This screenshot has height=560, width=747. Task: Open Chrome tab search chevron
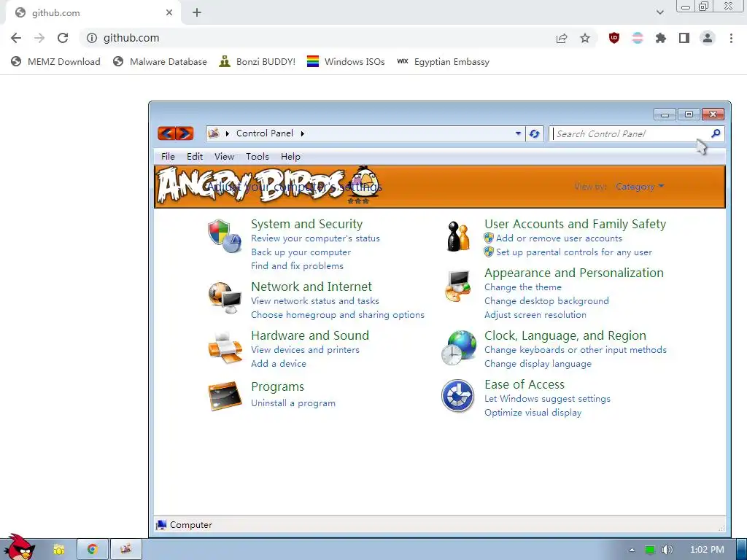pos(659,12)
